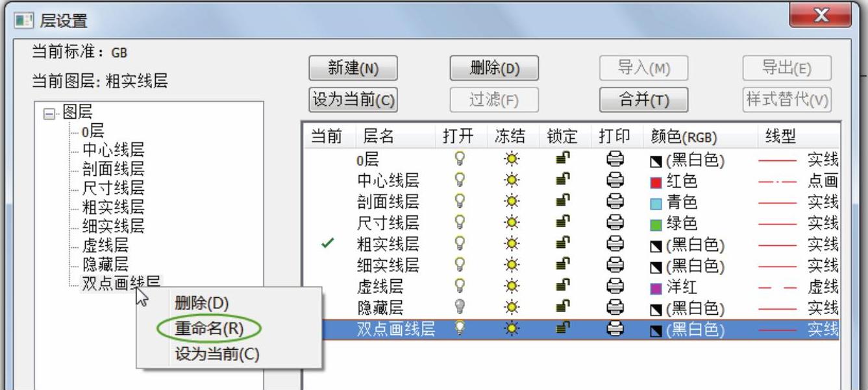Image resolution: width=868 pixels, height=390 pixels.
Task: Click the freeze sun icon for 隐藏层
Action: click(x=513, y=308)
